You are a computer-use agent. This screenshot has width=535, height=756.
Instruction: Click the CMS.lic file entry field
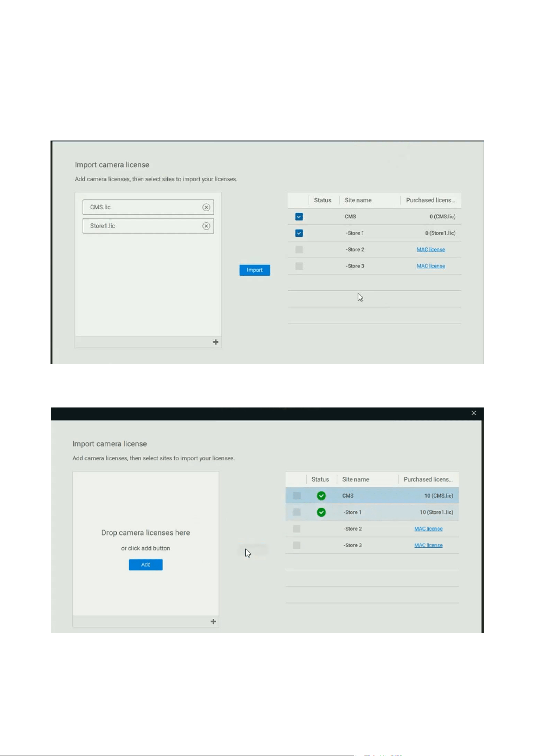click(148, 207)
